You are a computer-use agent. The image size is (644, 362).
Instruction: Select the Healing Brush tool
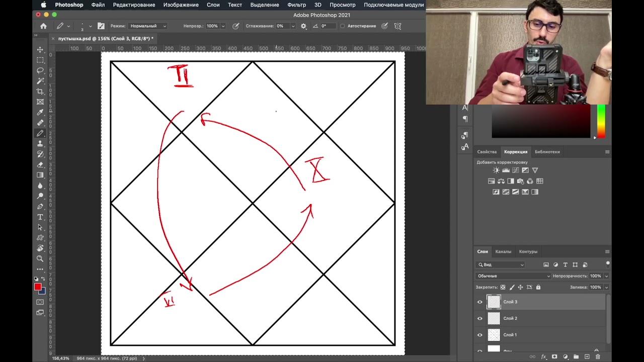click(40, 123)
